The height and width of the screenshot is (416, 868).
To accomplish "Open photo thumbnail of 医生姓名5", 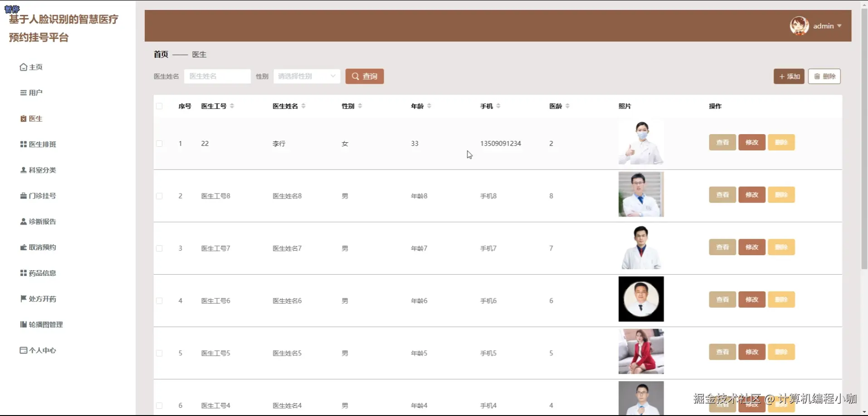I will (x=641, y=352).
